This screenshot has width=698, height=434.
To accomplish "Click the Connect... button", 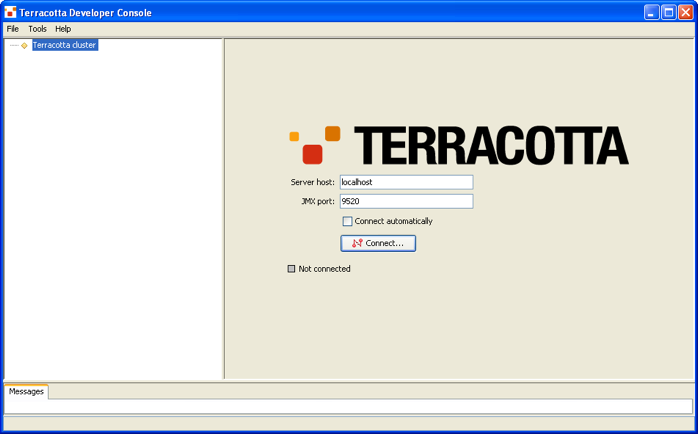I will point(378,243).
